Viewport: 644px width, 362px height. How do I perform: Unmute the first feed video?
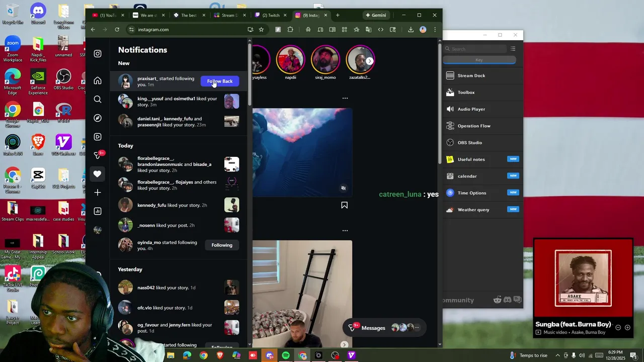[344, 188]
